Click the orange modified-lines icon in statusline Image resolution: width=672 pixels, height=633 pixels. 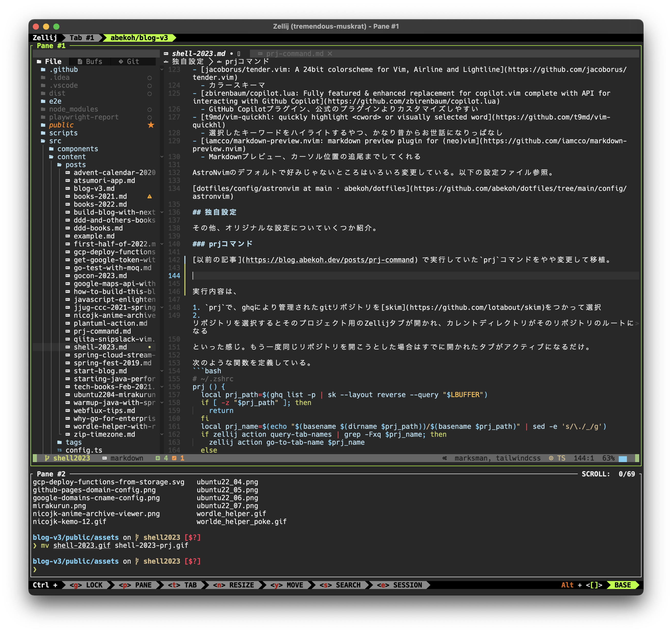(x=174, y=458)
